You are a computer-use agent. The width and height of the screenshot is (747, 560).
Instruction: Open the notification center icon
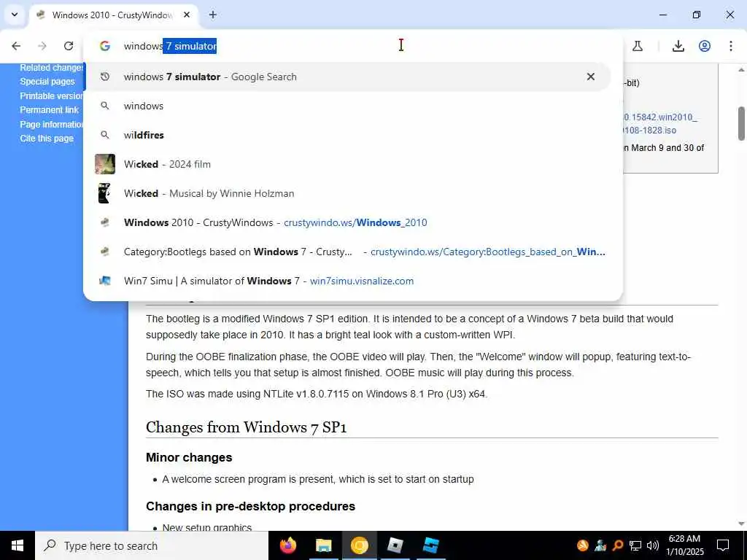click(x=723, y=545)
